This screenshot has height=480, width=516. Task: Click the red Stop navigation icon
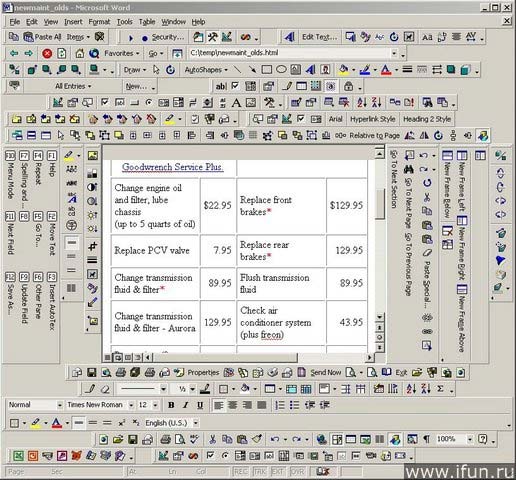click(x=47, y=53)
